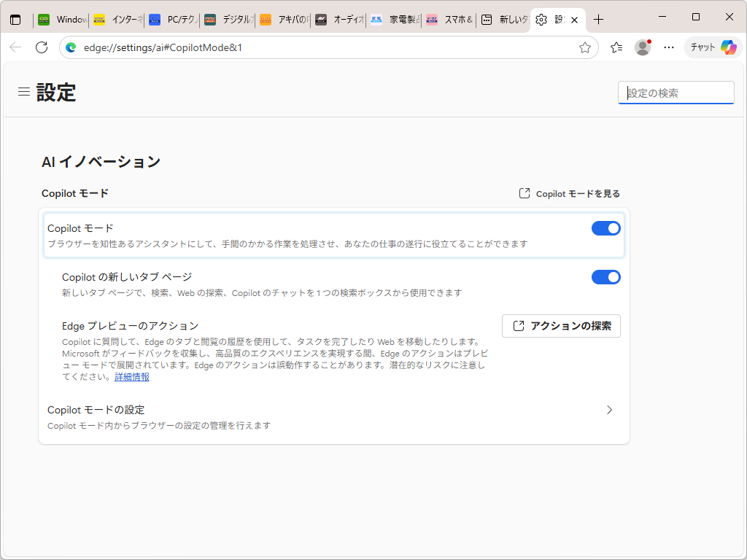Expand Copilot モードの設定 with the chevron
The height and width of the screenshot is (560, 747).
click(x=610, y=410)
